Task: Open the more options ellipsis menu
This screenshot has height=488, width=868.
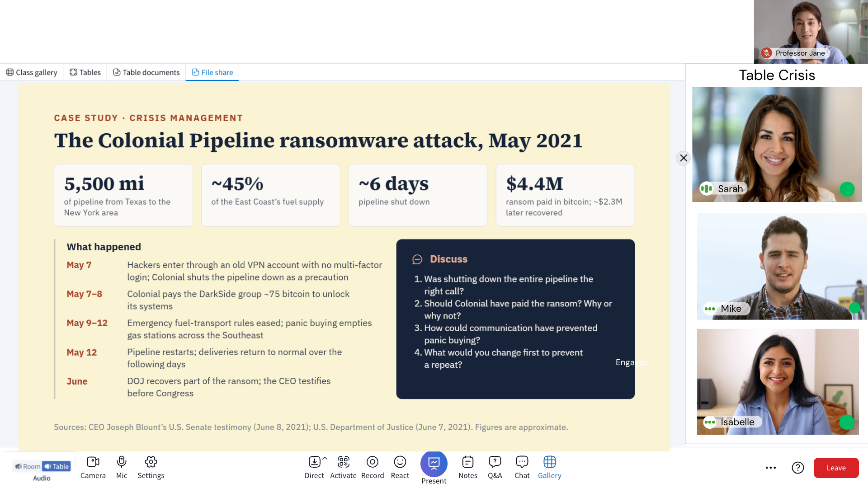Action: (771, 468)
